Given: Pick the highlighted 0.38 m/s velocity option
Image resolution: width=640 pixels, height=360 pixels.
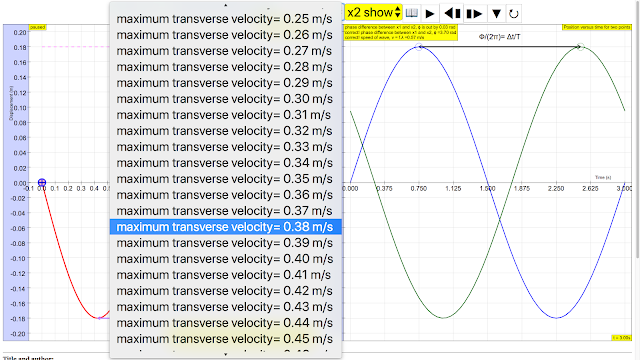Looking at the screenshot, I should click(x=225, y=227).
